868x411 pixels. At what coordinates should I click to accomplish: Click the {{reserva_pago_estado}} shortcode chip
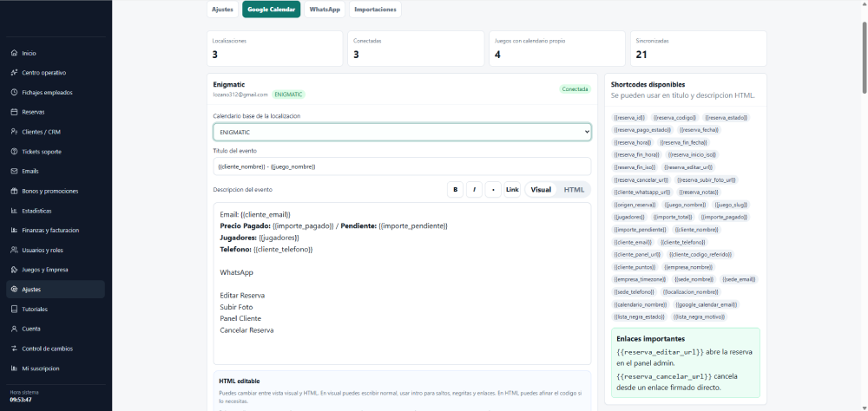tap(642, 130)
